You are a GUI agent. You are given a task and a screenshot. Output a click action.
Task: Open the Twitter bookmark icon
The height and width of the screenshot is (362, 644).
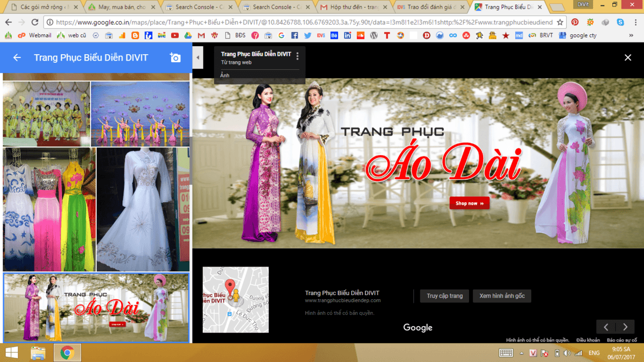[308, 35]
